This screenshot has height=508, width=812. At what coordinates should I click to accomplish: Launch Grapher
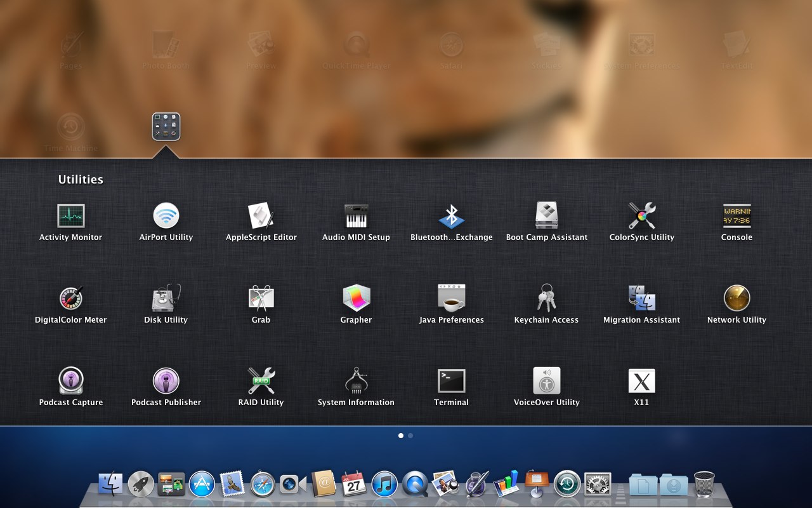click(356, 298)
